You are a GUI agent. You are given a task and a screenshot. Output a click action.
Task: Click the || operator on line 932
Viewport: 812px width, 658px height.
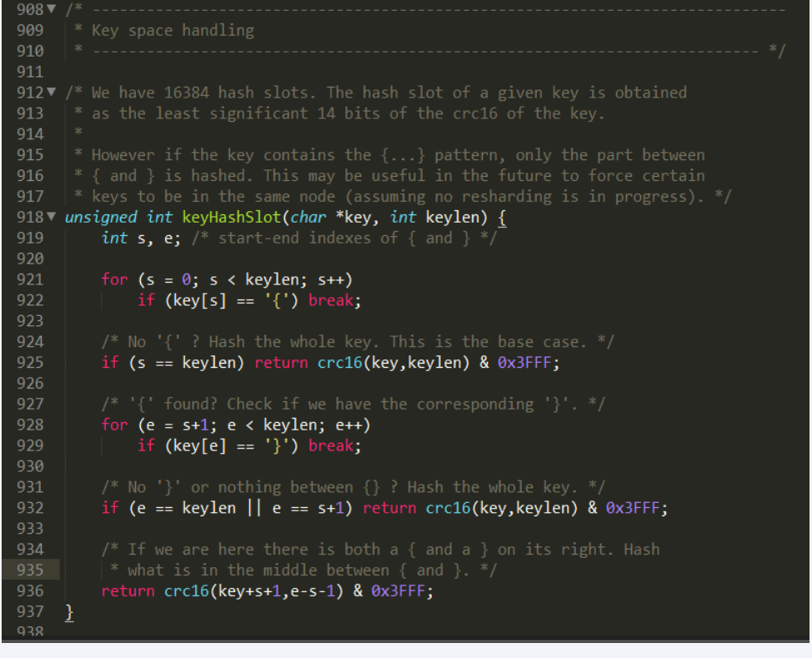(x=253, y=508)
